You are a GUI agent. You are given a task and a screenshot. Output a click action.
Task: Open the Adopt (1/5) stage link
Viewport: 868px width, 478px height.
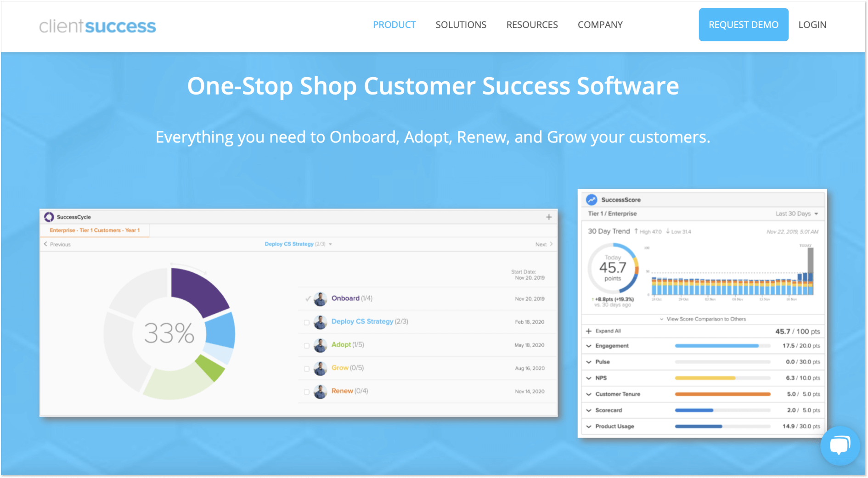tap(348, 344)
